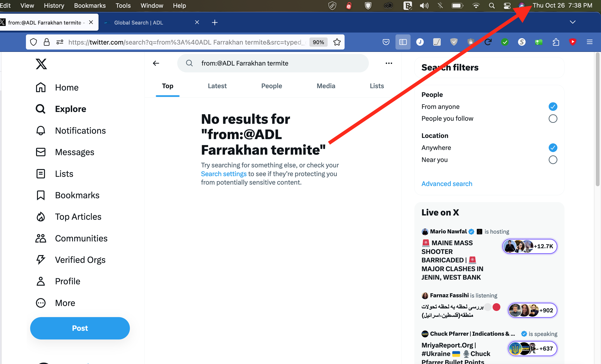Click the Messages envelope icon
Image resolution: width=601 pixels, height=364 pixels.
[41, 152]
